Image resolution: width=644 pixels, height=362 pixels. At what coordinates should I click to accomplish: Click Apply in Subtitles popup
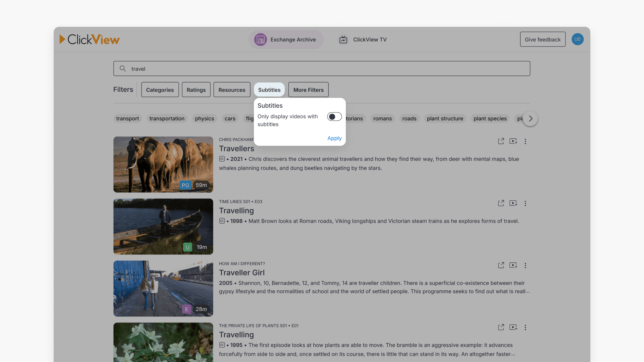334,138
